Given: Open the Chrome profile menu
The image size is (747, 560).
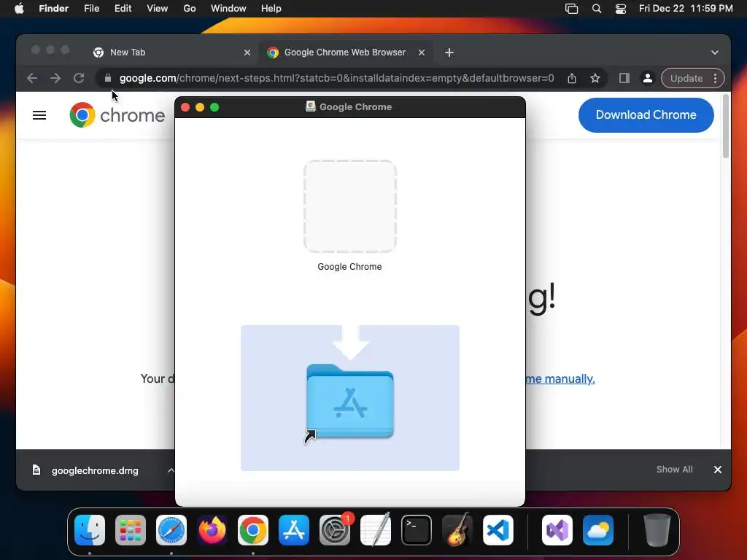Looking at the screenshot, I should 648,78.
